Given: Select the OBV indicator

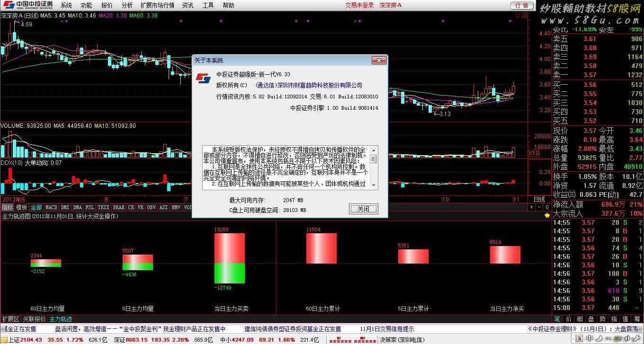Looking at the screenshot, I should pos(152,207).
